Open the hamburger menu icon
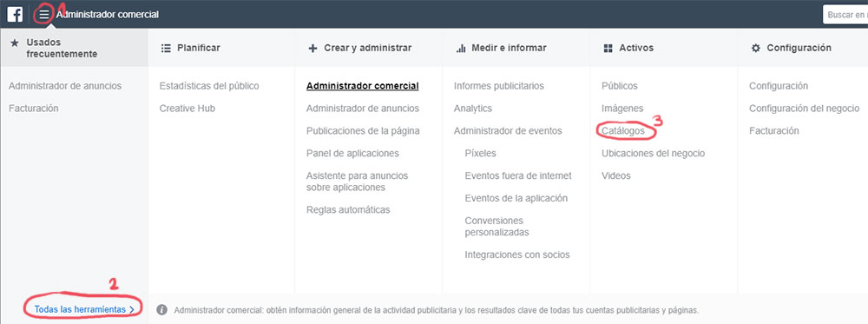This screenshot has width=868, height=324. (x=43, y=15)
